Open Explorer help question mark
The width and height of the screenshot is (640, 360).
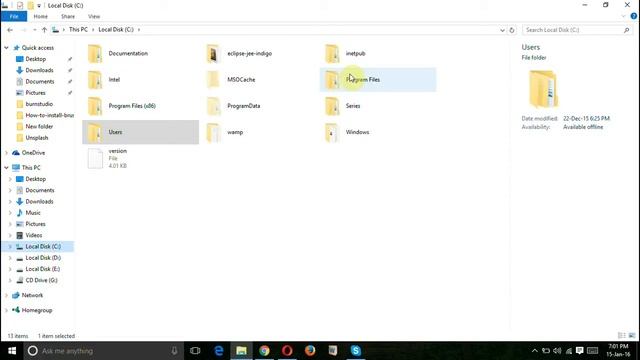pyautogui.click(x=633, y=16)
